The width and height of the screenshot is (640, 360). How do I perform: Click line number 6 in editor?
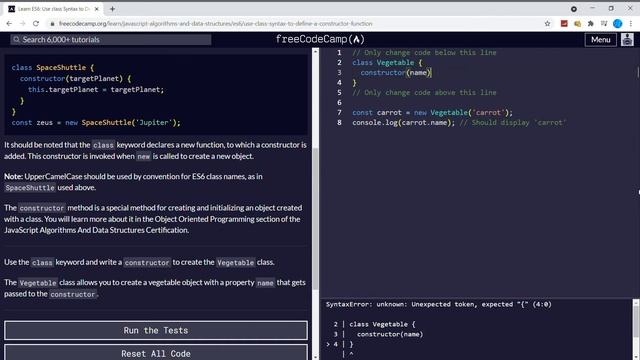(339, 102)
